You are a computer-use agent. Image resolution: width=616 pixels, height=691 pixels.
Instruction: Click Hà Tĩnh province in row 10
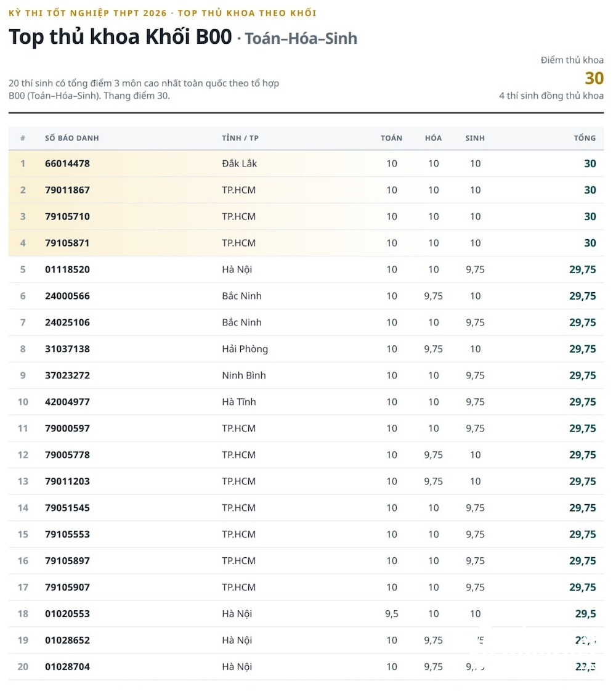click(x=239, y=402)
